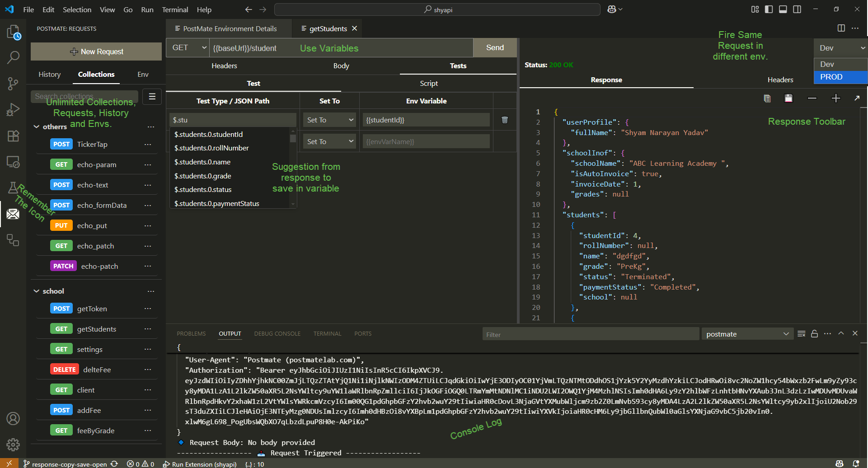
Task: Open the request Headers tab
Action: click(224, 66)
